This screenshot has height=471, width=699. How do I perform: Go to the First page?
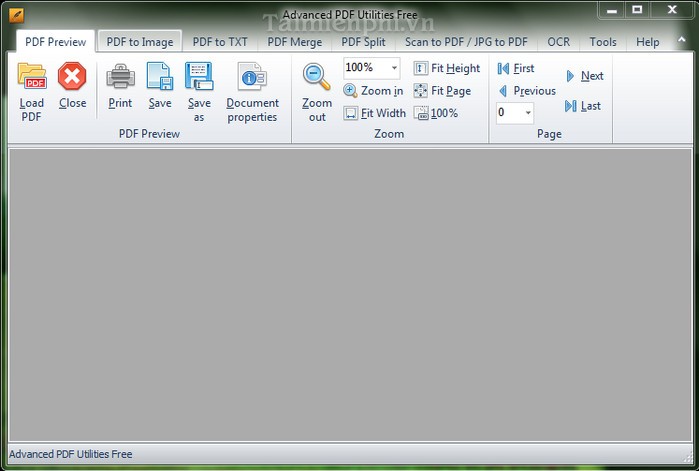[x=515, y=68]
